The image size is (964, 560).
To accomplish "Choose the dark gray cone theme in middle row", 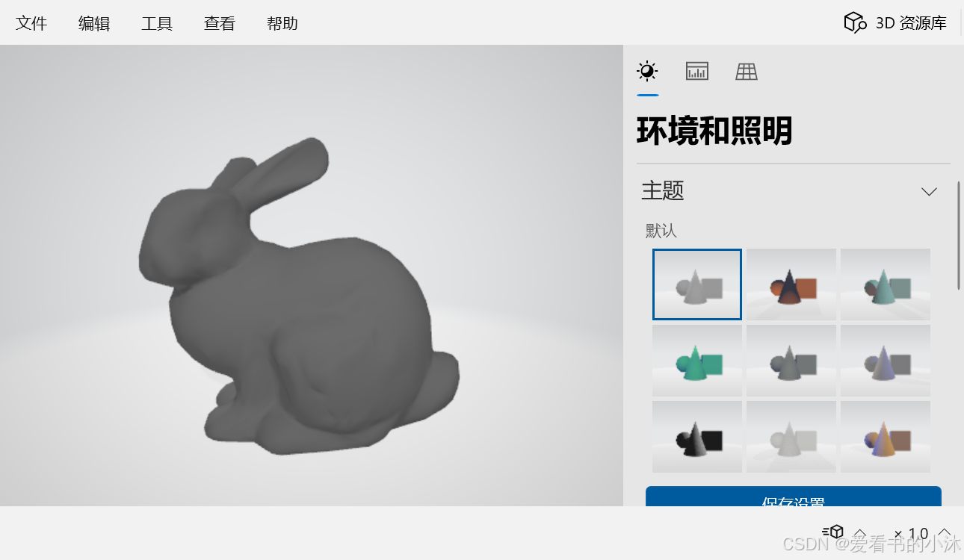I will click(791, 361).
